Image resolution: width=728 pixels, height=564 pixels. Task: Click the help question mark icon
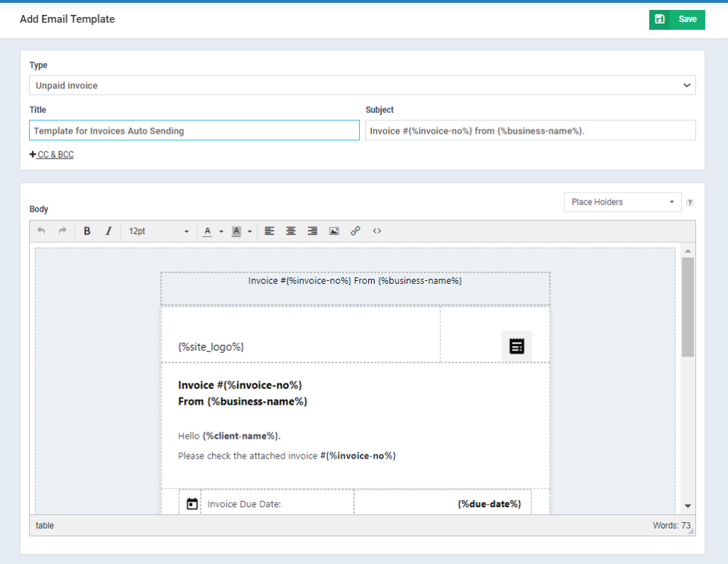pyautogui.click(x=690, y=203)
